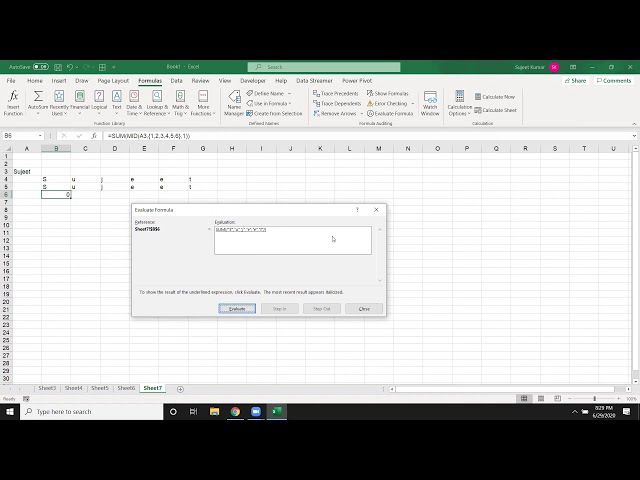Open More Functions menu

point(203,103)
